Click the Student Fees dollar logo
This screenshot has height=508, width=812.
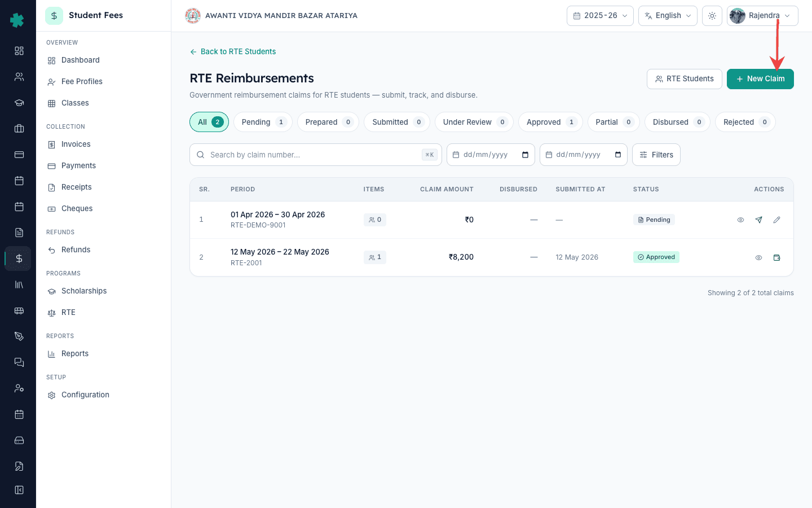coord(54,16)
